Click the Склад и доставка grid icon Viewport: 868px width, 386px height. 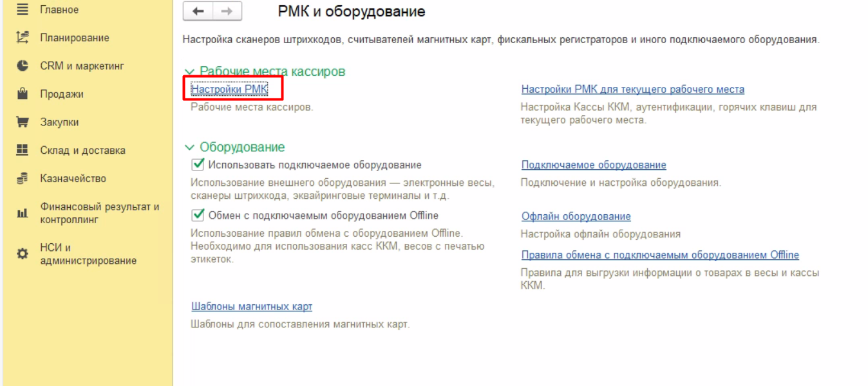[23, 150]
